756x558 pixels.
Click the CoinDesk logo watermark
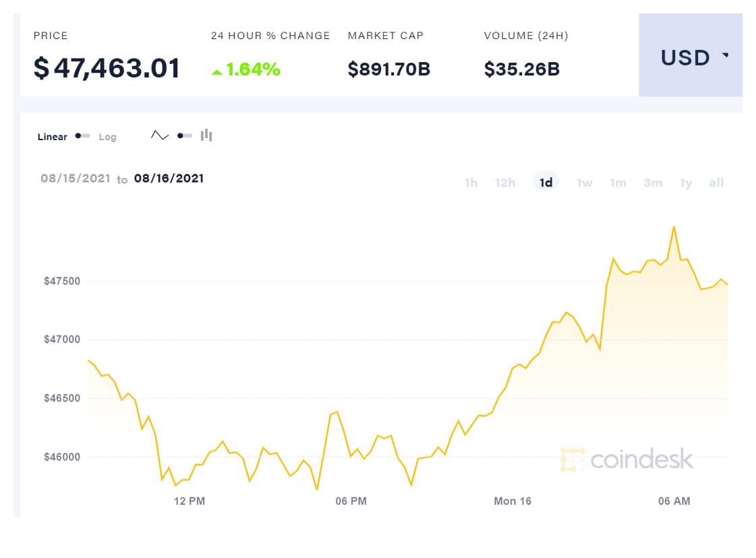tap(627, 459)
